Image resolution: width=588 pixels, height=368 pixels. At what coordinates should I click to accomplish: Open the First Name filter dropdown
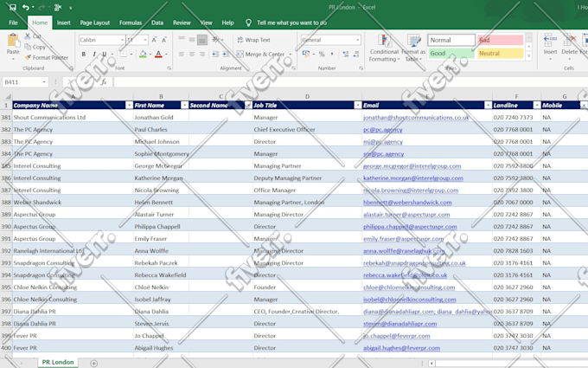(x=184, y=105)
